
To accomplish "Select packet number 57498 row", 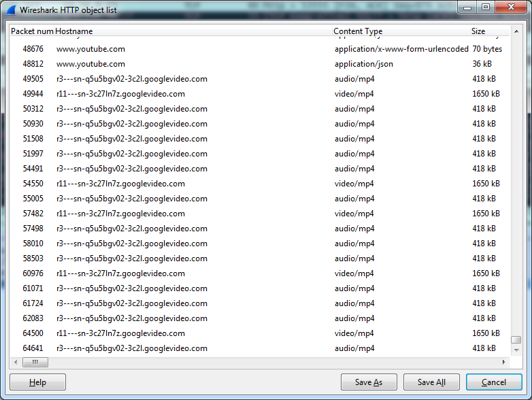I will pos(260,229).
